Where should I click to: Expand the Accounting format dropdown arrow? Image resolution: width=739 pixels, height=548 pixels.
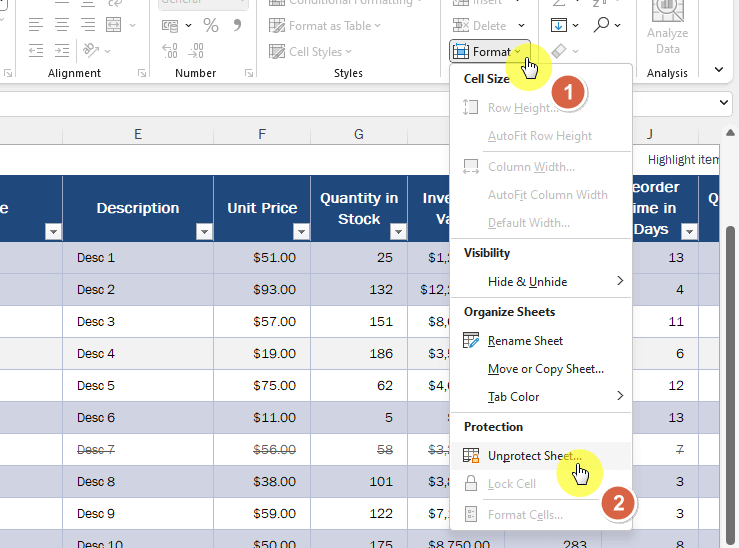point(189,25)
